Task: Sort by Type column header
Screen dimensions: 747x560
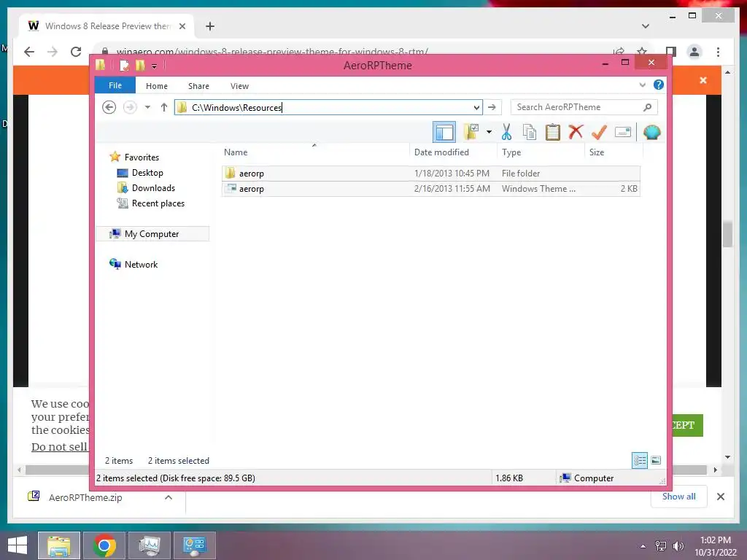Action: pyautogui.click(x=541, y=152)
